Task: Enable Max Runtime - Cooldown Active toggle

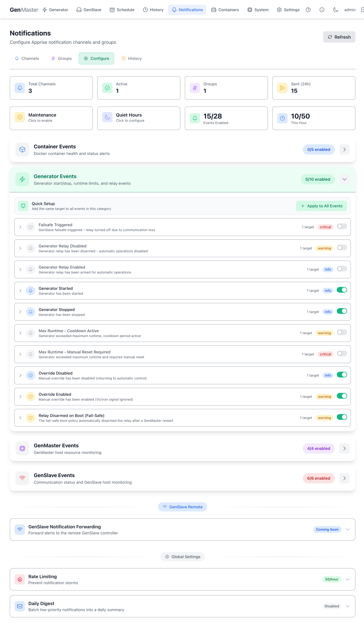Action: (x=342, y=332)
